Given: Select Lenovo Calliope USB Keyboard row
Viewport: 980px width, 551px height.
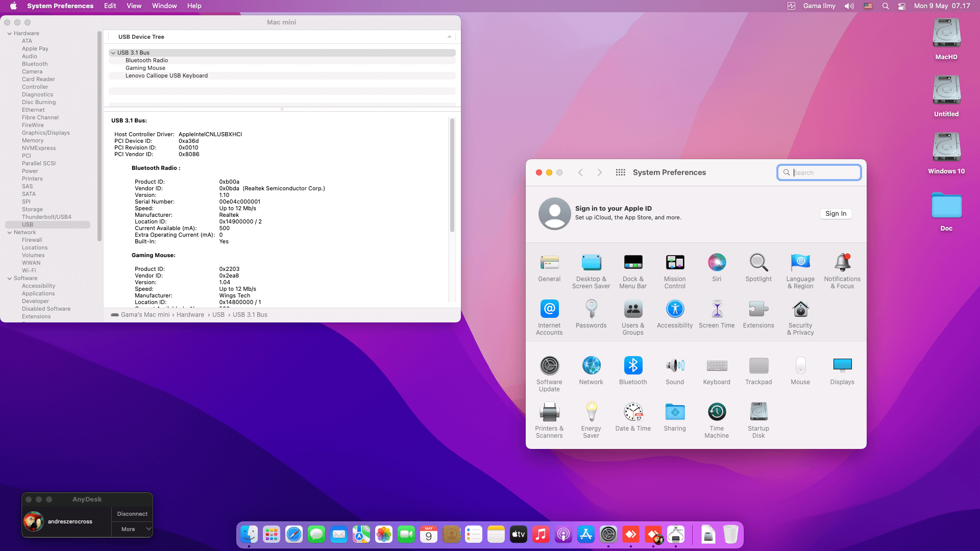Looking at the screenshot, I should click(x=282, y=76).
